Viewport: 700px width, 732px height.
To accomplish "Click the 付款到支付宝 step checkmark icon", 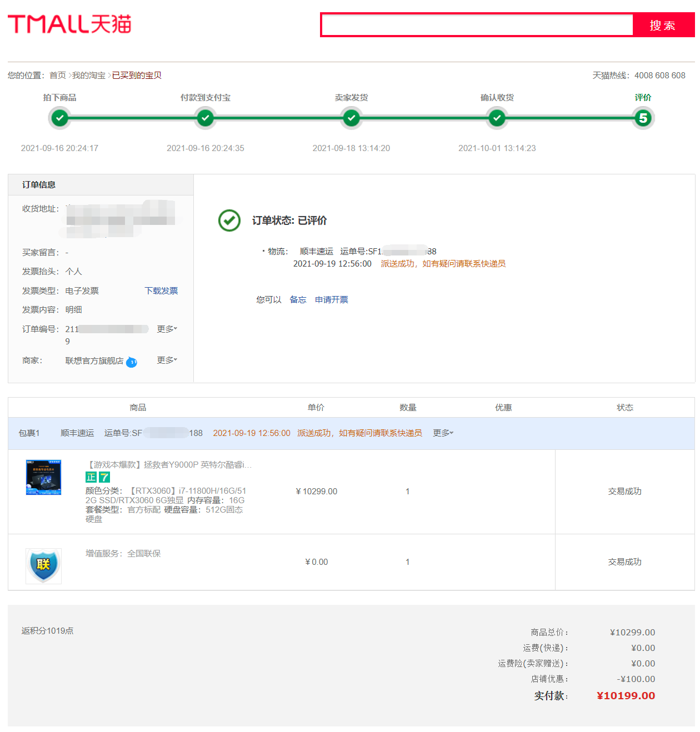I will [206, 118].
